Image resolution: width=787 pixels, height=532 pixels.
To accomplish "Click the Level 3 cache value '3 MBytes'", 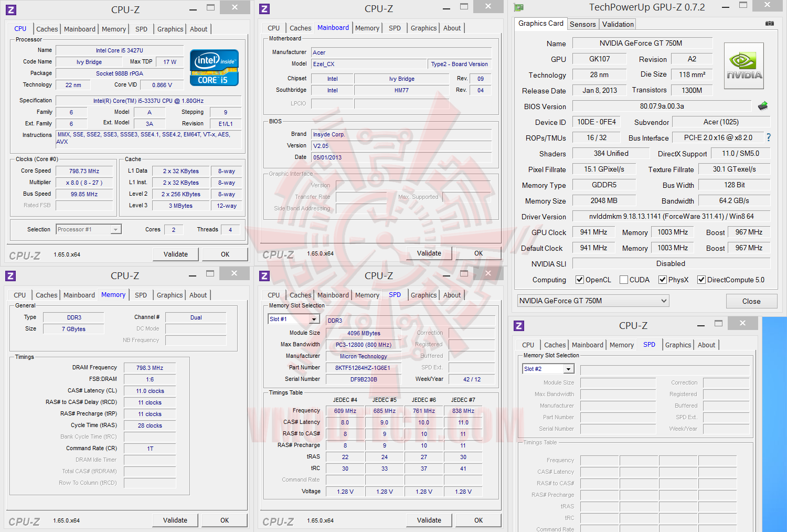I will pos(180,206).
